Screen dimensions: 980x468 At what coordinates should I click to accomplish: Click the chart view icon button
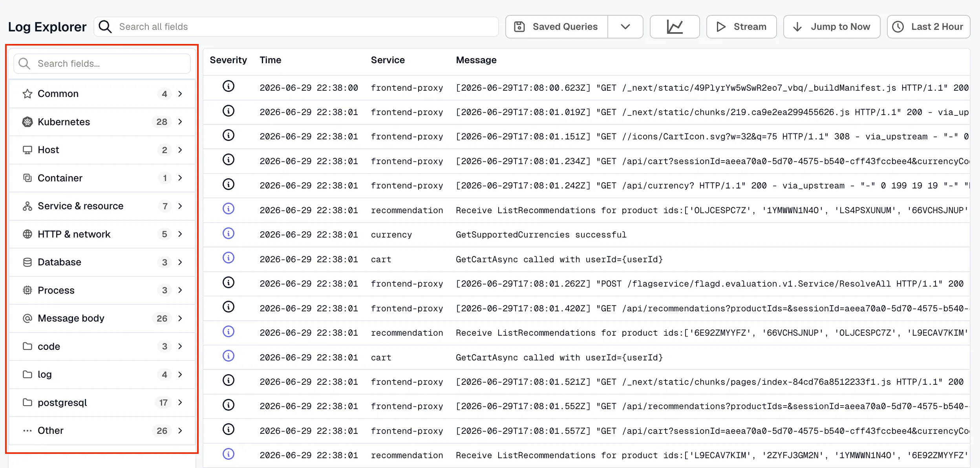675,27
